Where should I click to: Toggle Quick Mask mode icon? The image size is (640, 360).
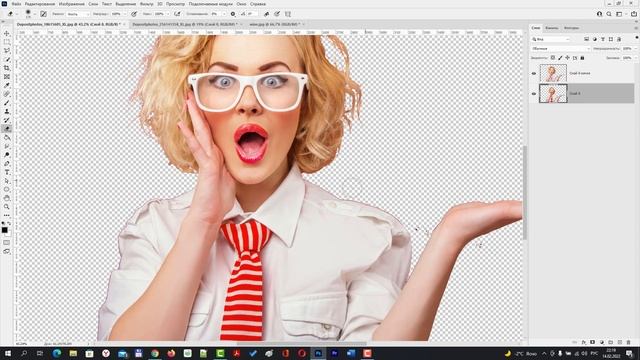7,242
